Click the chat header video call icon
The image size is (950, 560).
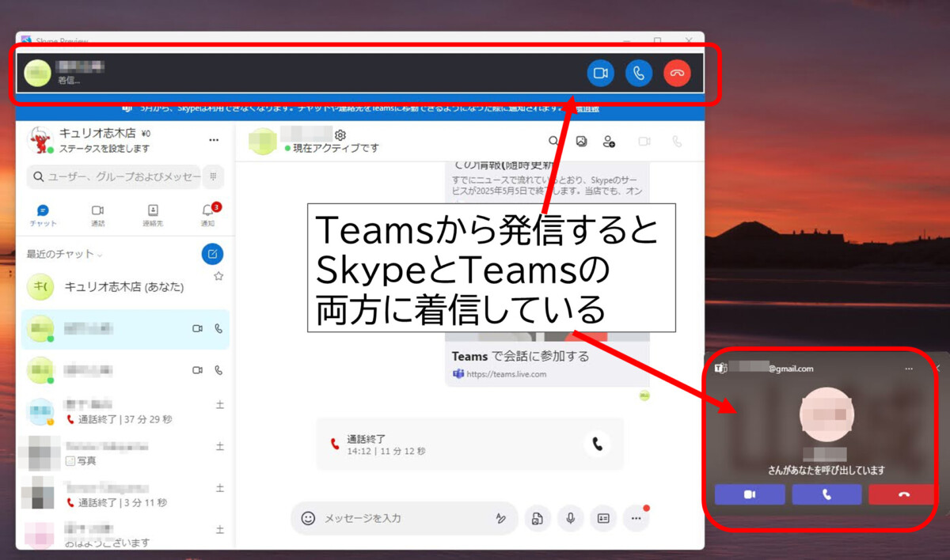644,141
